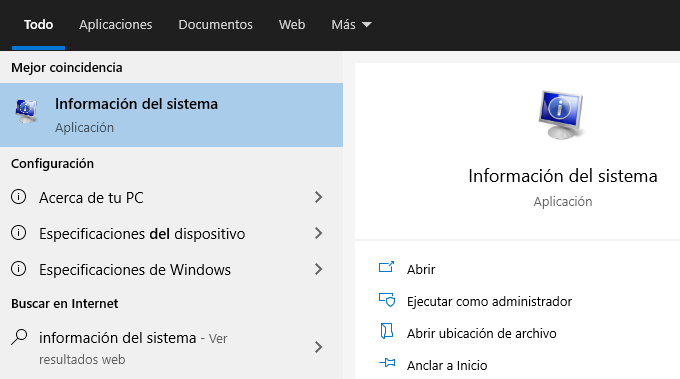Click the info icon beside Especificaciones del dispositivo

pyautogui.click(x=18, y=233)
